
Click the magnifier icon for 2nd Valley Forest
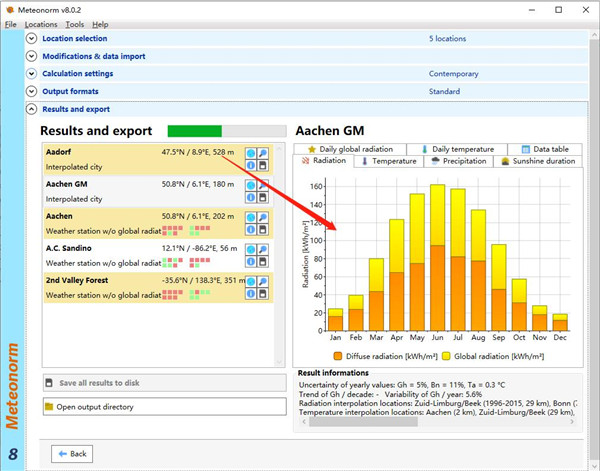pyautogui.click(x=263, y=282)
